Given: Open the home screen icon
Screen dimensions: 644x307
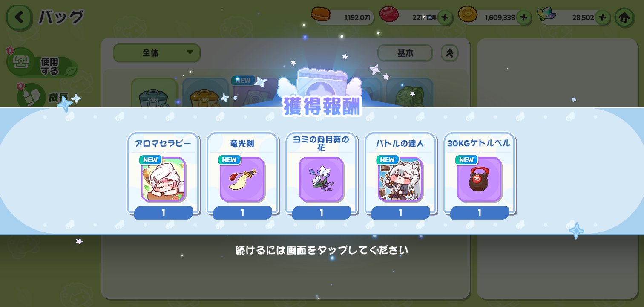Looking at the screenshot, I should (624, 17).
